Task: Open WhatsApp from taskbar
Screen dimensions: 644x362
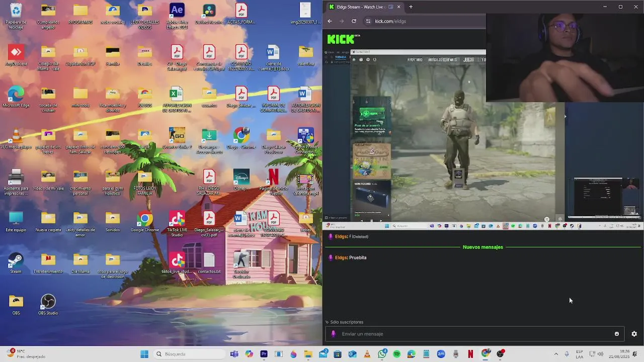Action: [x=382, y=354]
